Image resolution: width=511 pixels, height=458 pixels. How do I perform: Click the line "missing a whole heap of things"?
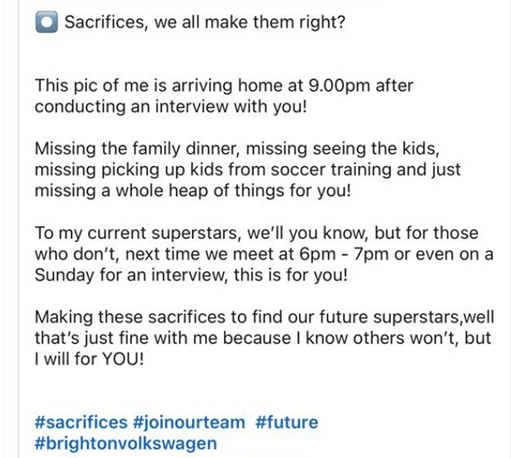[x=193, y=191]
